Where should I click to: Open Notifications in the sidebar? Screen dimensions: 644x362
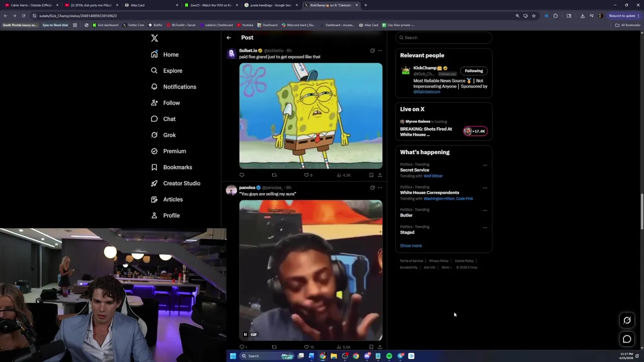coord(174,86)
